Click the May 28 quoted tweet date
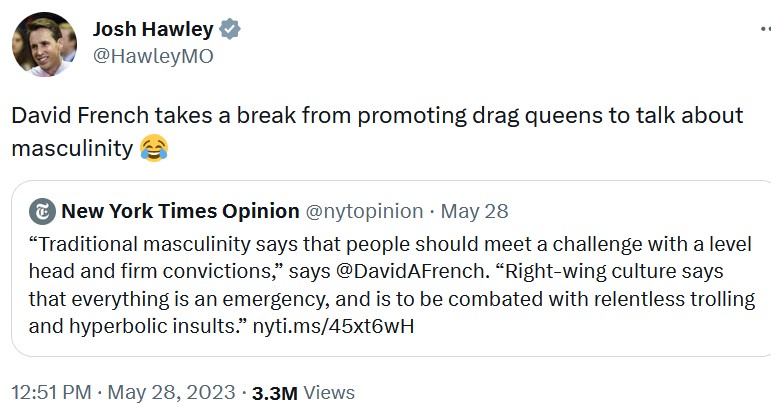Viewport: 771px width, 410px height. 474,211
